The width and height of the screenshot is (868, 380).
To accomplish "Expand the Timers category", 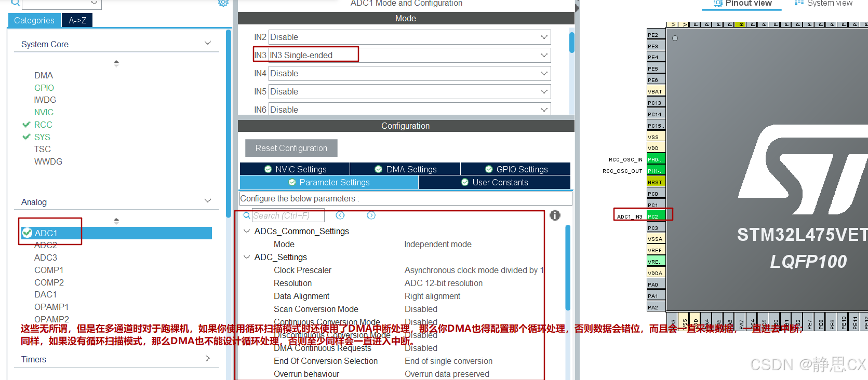I will coord(208,358).
